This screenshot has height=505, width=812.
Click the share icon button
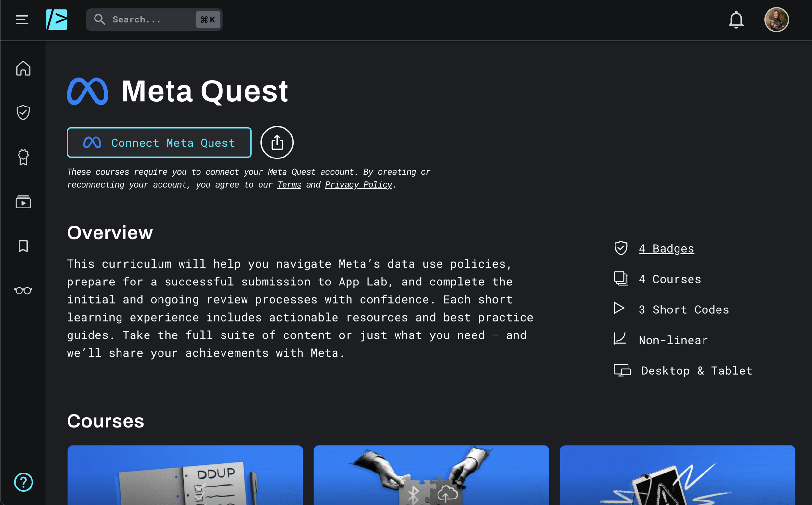(277, 143)
